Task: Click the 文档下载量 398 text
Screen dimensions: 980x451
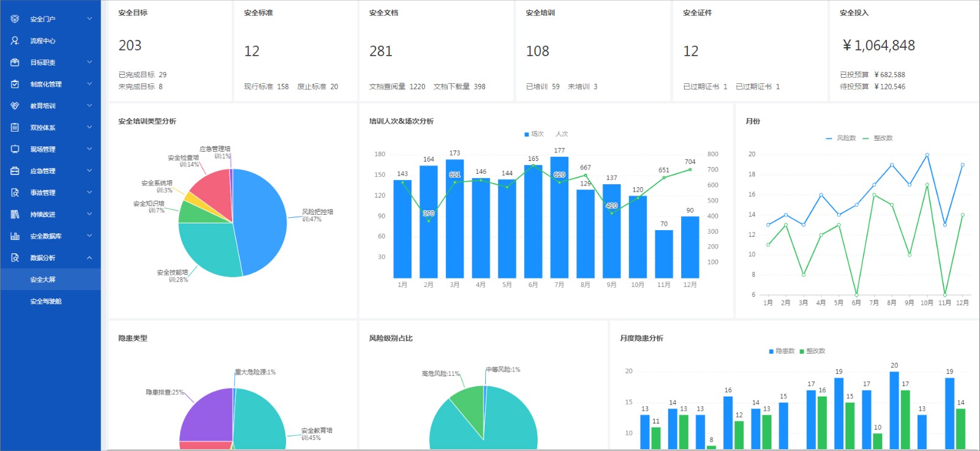Action: pyautogui.click(x=460, y=87)
